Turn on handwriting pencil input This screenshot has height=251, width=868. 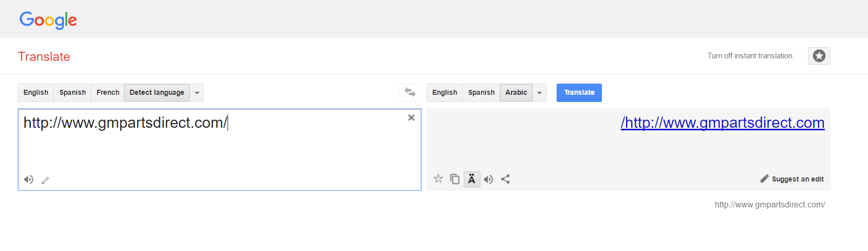45,180
